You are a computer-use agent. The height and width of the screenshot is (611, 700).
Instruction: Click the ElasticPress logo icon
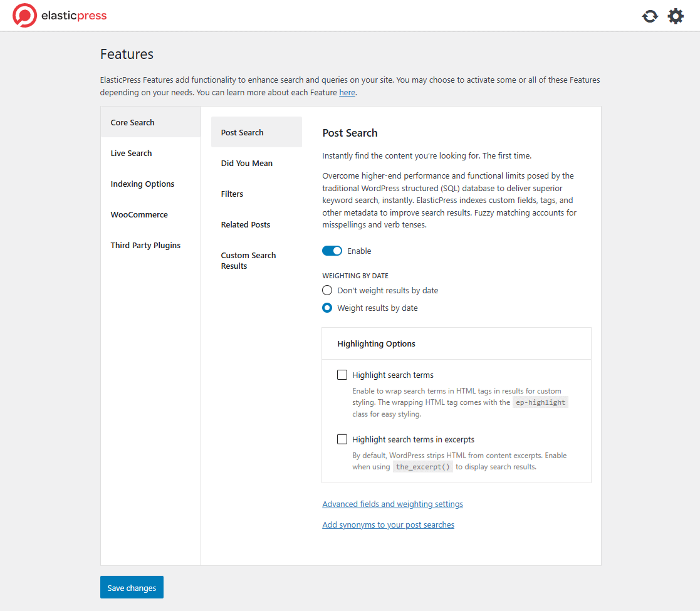pos(24,16)
